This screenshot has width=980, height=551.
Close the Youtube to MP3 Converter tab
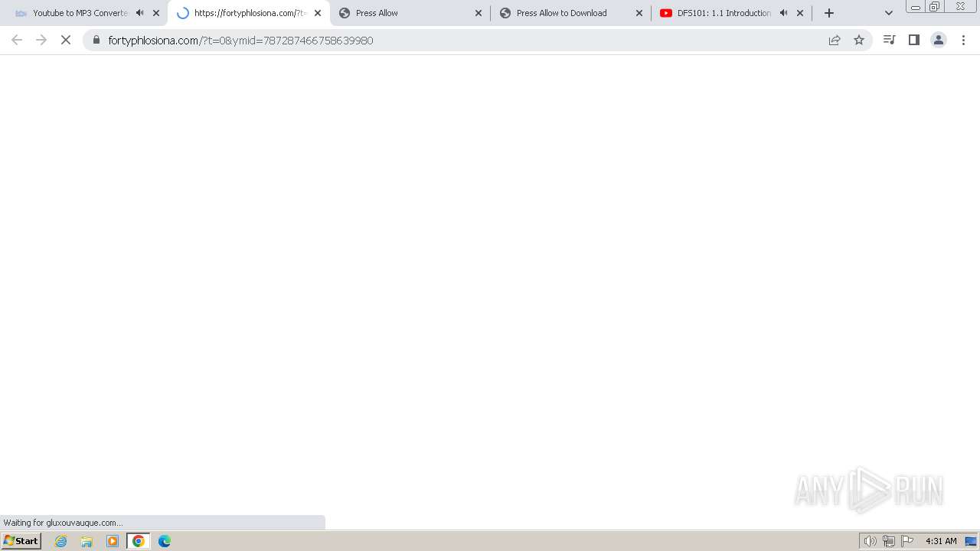click(156, 13)
